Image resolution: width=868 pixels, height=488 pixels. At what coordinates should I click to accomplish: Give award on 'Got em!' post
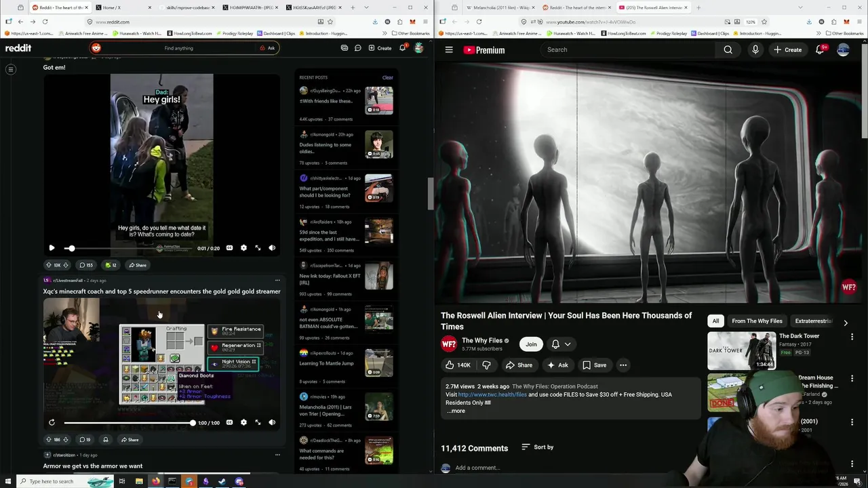point(111,265)
